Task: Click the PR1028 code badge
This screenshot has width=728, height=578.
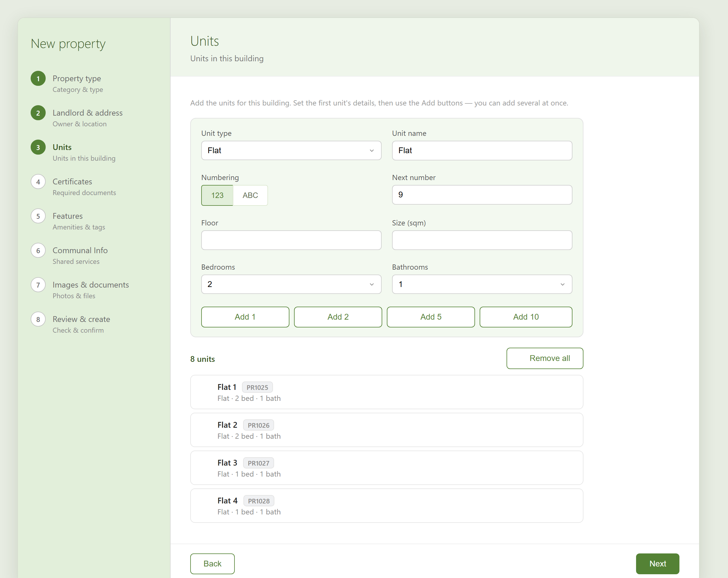Action: (259, 501)
